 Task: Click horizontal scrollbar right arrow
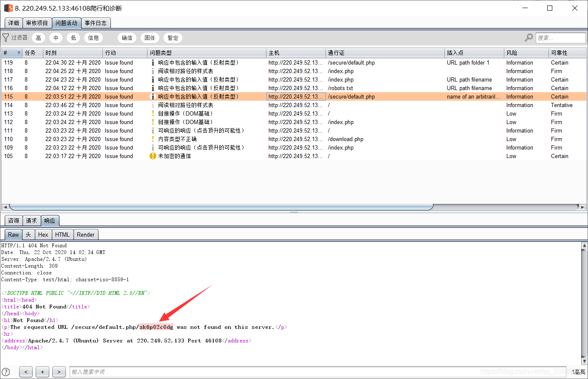click(x=583, y=207)
